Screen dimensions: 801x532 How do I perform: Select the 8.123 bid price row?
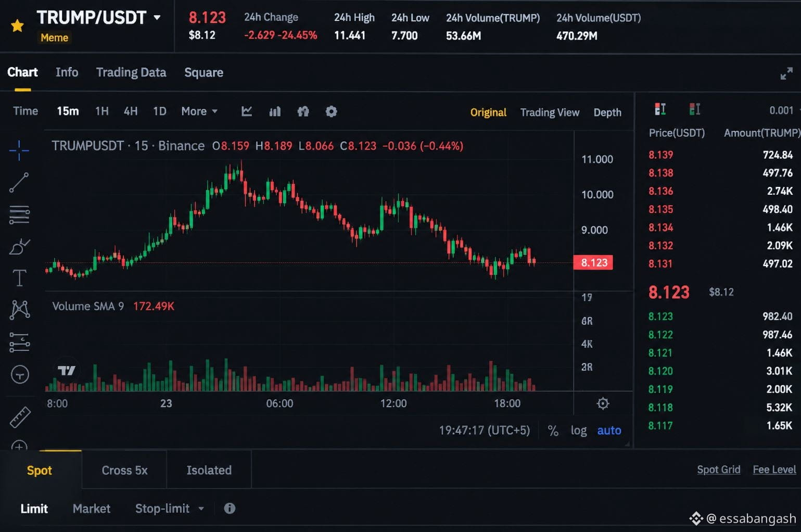(720, 316)
